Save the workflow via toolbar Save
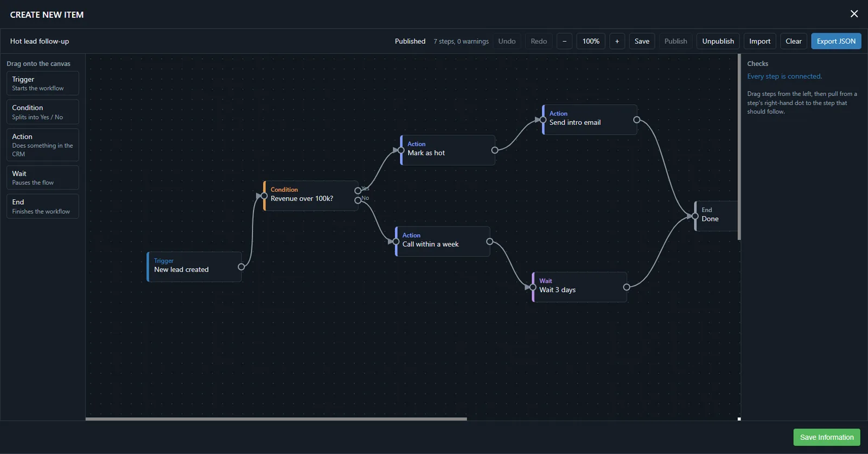This screenshot has width=868, height=454. click(642, 41)
